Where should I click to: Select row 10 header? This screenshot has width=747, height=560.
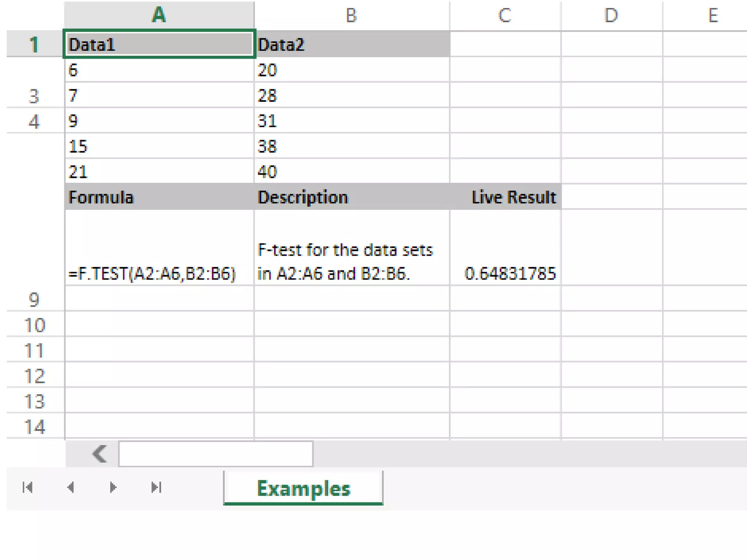34,325
